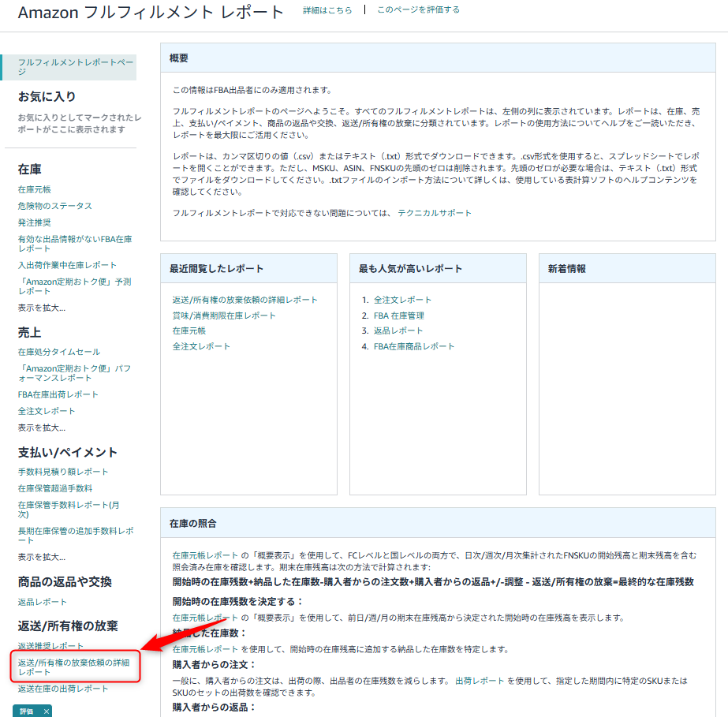728x717 pixels.
Task: Open FBA在庫出荷レポート in sidebar
Action: [x=58, y=394]
